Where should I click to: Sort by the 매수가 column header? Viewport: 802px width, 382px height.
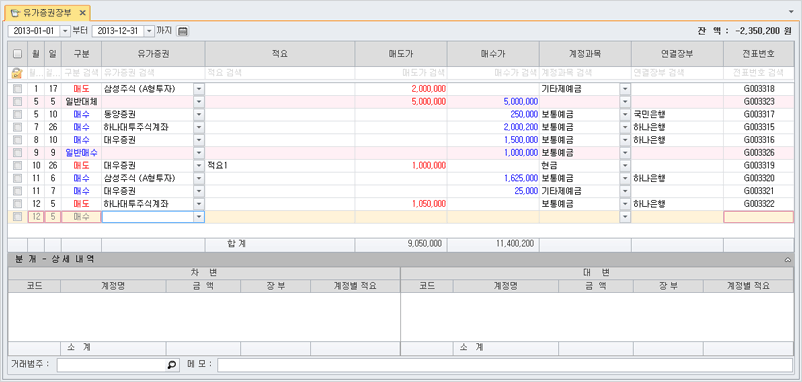click(493, 54)
